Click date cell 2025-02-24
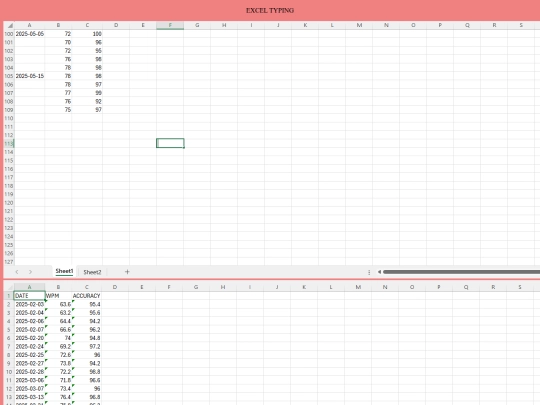 (x=30, y=346)
